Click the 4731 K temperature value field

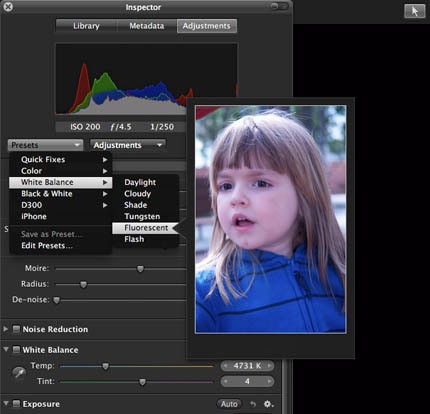[x=247, y=366]
